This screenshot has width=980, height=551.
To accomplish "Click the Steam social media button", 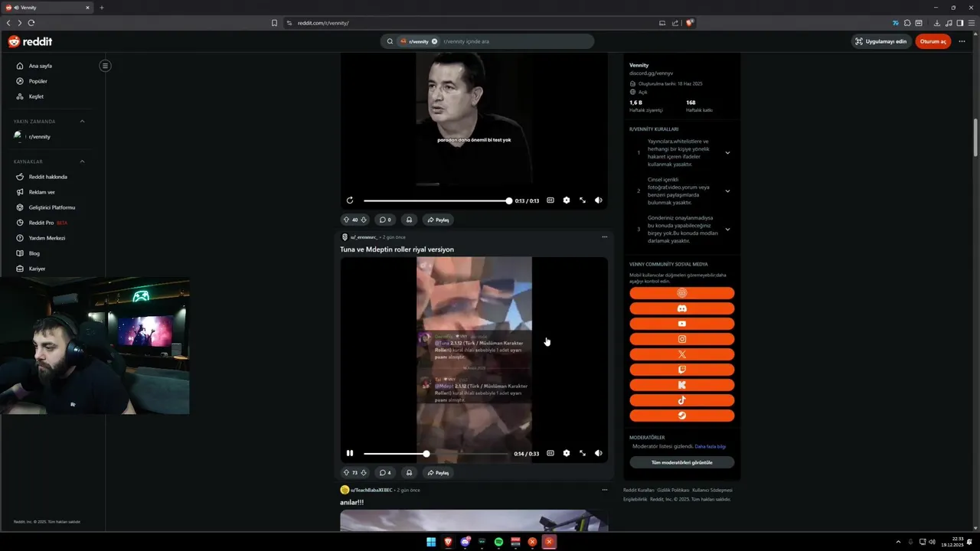I will 682,416.
